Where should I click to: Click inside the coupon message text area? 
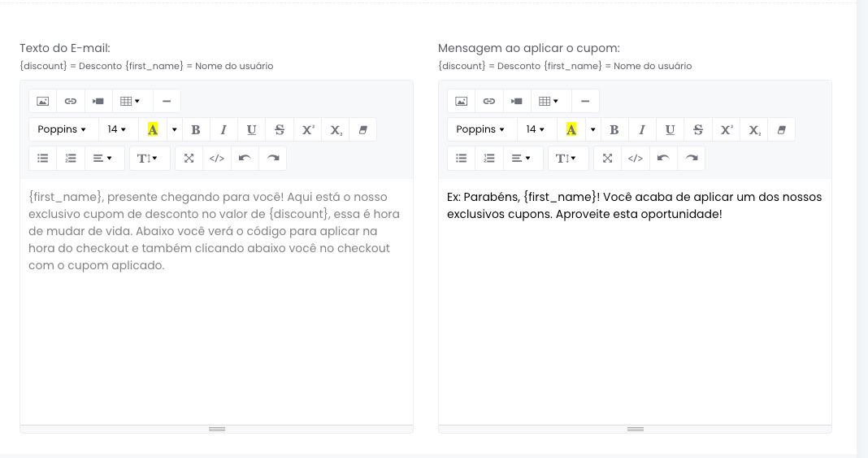634,309
